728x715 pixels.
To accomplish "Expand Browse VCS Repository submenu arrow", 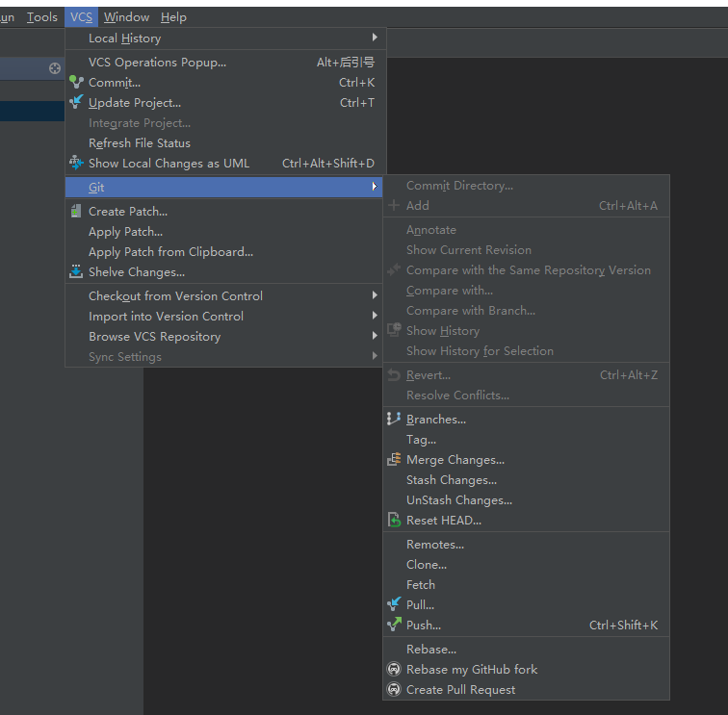I will (x=375, y=336).
